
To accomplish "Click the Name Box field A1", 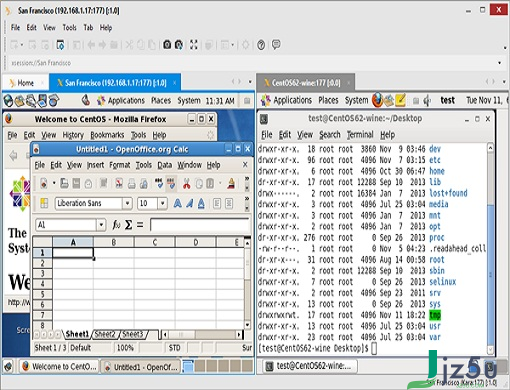I will pyautogui.click(x=66, y=225).
